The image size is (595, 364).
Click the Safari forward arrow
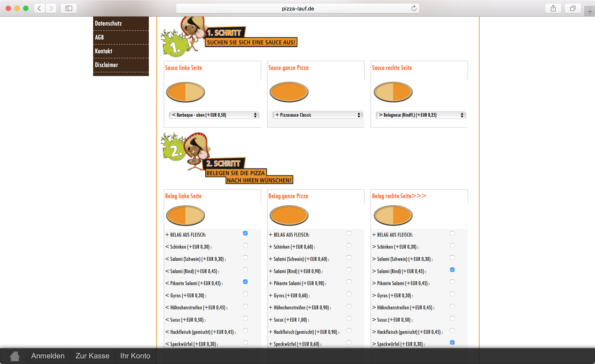pyautogui.click(x=51, y=9)
